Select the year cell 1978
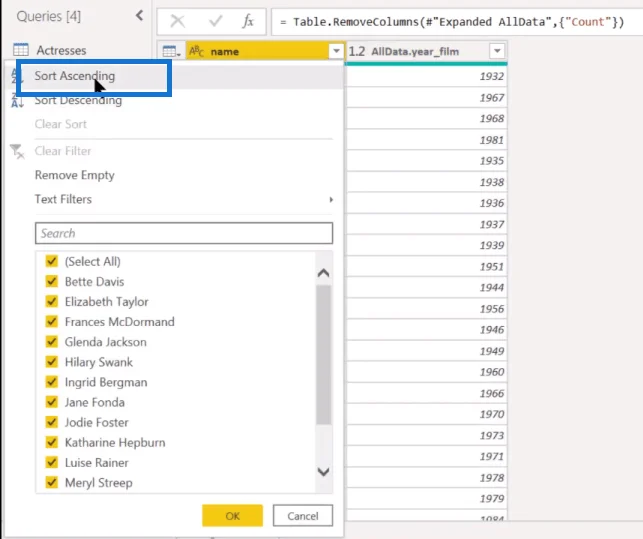This screenshot has height=539, width=643. (x=426, y=478)
